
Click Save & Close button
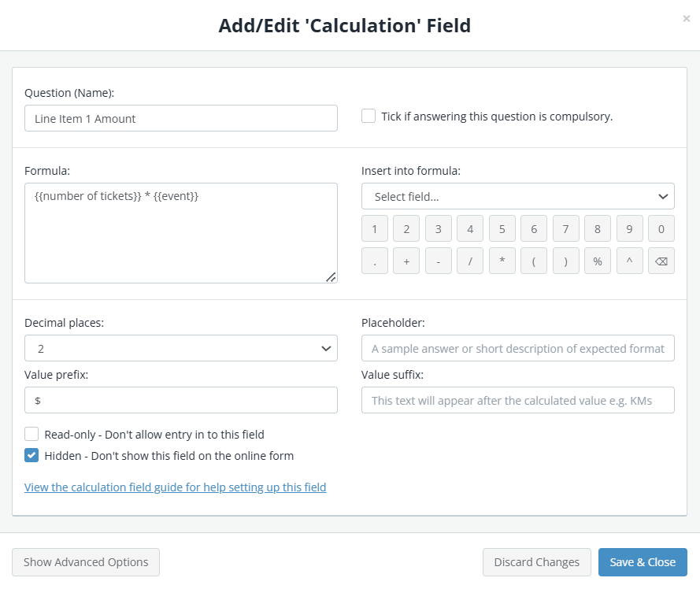(x=643, y=562)
